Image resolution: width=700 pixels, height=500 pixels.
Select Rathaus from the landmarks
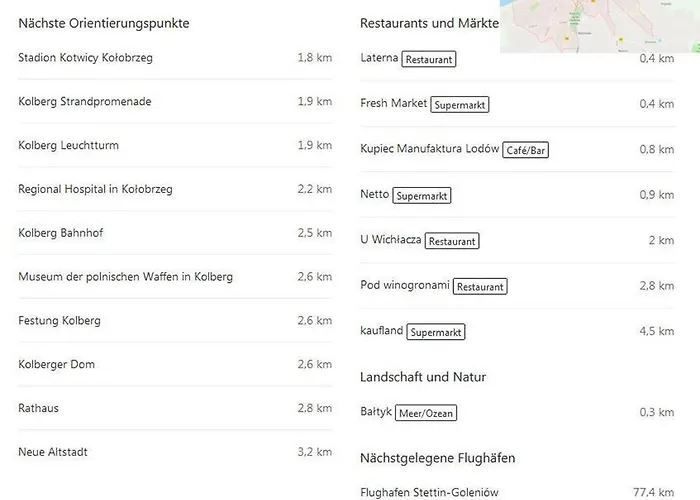click(38, 408)
